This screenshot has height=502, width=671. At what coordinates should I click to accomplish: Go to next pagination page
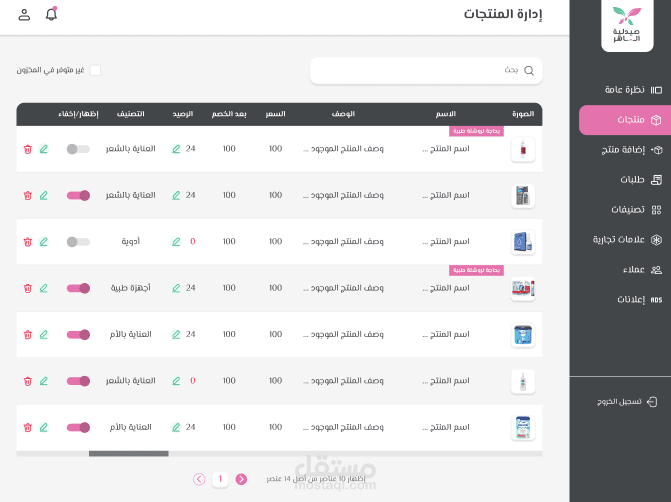coord(241,479)
